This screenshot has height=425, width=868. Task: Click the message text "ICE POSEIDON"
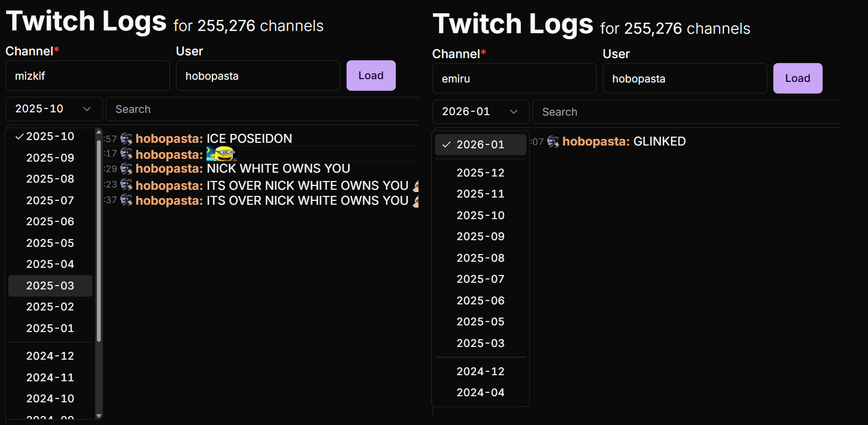tap(249, 139)
